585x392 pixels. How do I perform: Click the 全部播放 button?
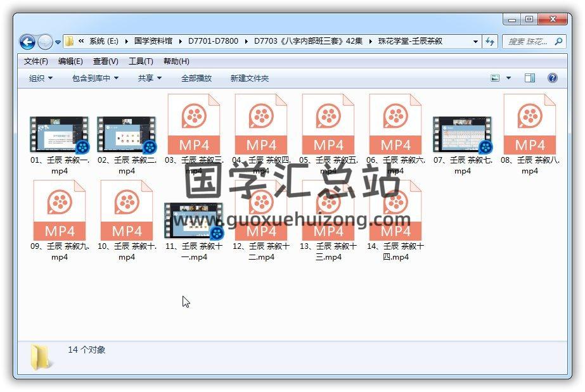pos(196,79)
